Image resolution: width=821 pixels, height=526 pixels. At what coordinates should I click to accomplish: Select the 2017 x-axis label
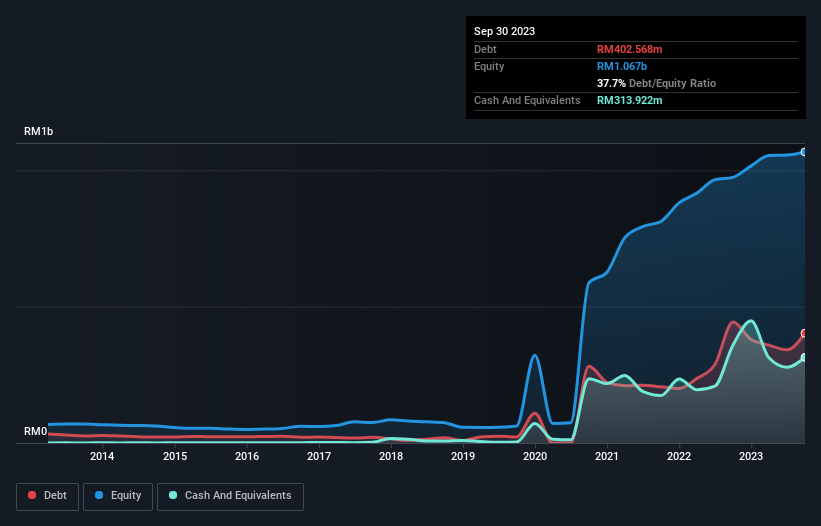[319, 456]
